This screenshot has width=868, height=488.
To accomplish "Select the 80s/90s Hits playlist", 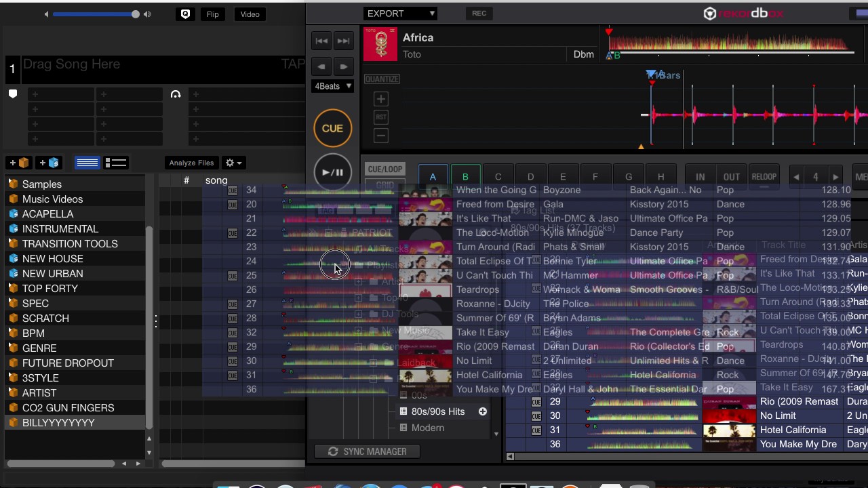I will (x=438, y=411).
